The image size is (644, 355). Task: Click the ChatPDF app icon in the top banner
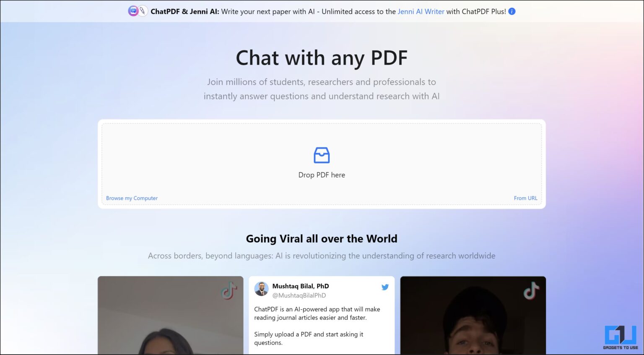pos(132,10)
